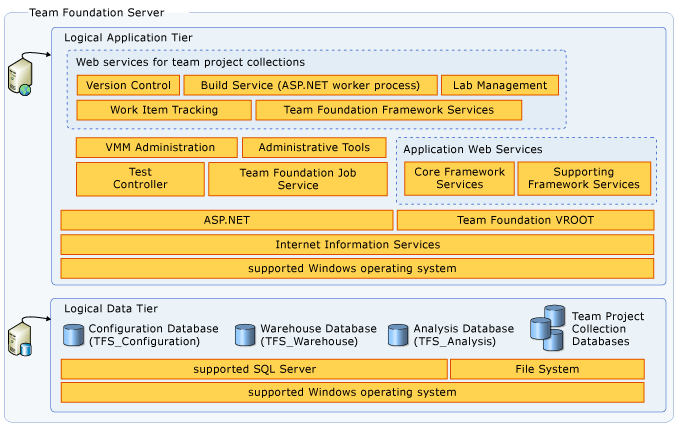
Task: Click the data tier server icon
Action: click(20, 336)
